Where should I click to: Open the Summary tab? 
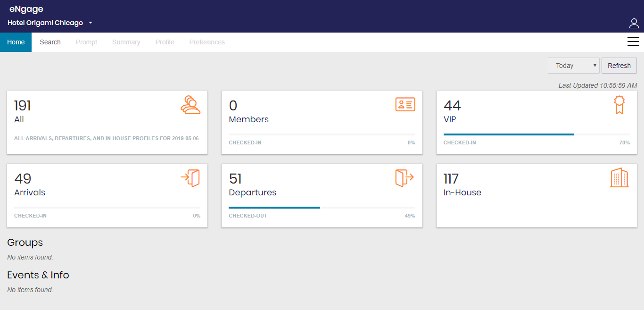[126, 42]
